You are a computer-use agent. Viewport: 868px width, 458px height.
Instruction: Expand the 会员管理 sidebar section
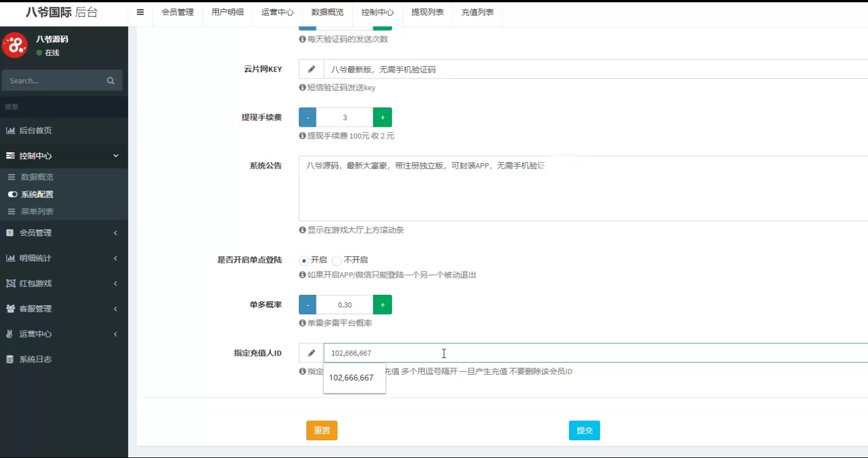pos(64,233)
